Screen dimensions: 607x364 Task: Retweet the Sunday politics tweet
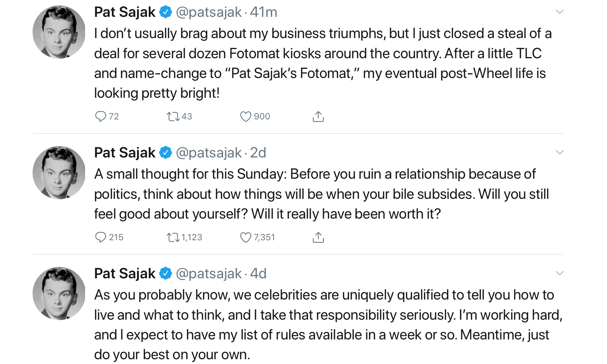point(173,237)
